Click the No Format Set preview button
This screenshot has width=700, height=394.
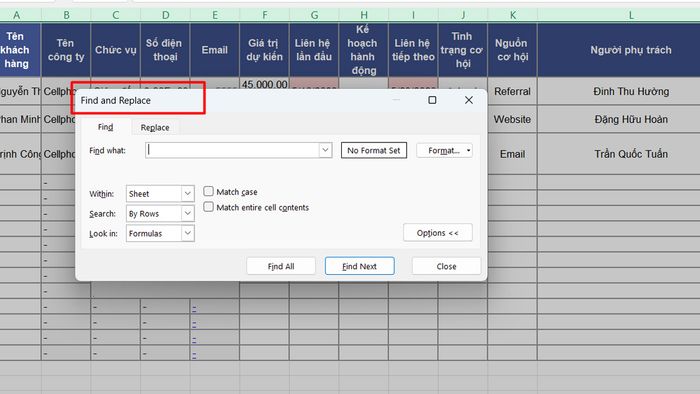click(374, 150)
